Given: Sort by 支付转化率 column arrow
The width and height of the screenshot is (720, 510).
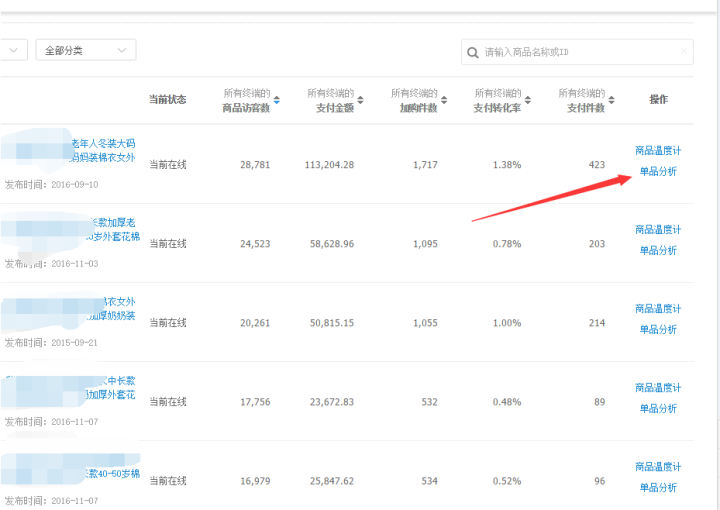Looking at the screenshot, I should pos(528,100).
